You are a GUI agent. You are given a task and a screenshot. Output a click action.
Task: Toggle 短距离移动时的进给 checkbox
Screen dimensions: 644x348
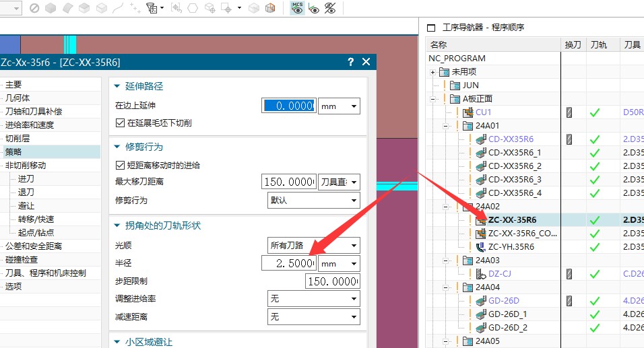[120, 166]
